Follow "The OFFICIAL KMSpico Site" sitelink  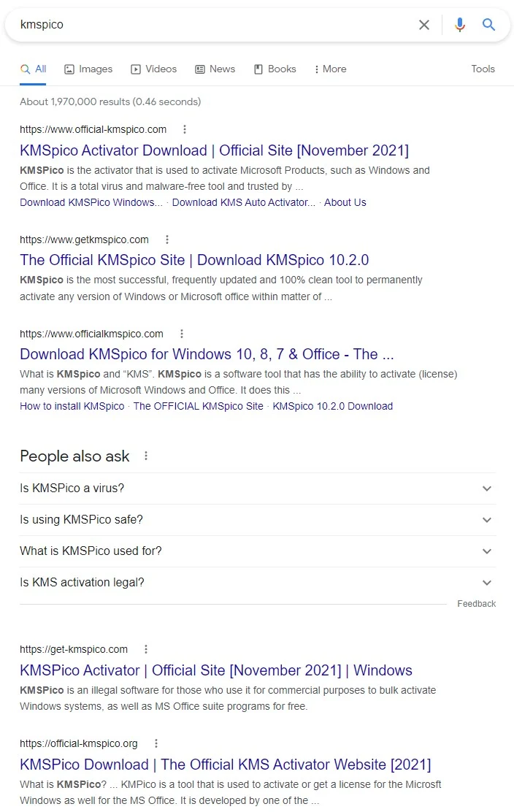[x=199, y=407]
